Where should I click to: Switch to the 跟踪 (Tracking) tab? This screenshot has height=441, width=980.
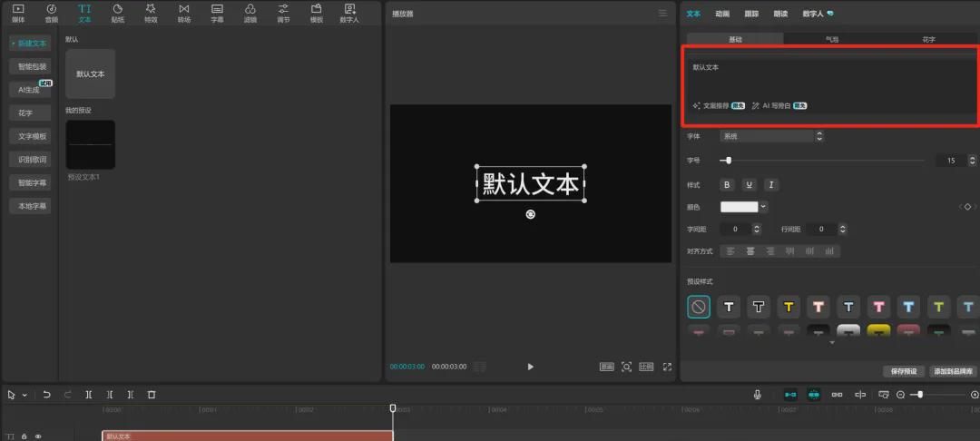pos(750,14)
